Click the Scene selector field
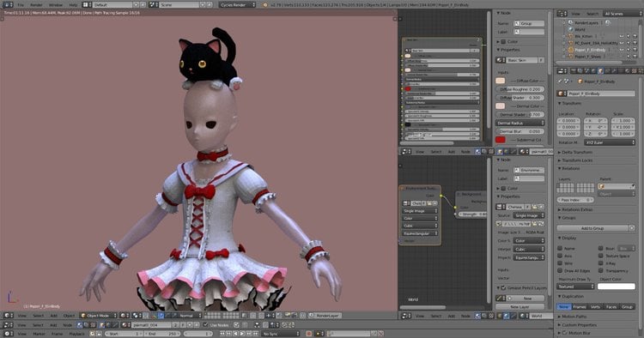644x338 pixels. (179, 5)
